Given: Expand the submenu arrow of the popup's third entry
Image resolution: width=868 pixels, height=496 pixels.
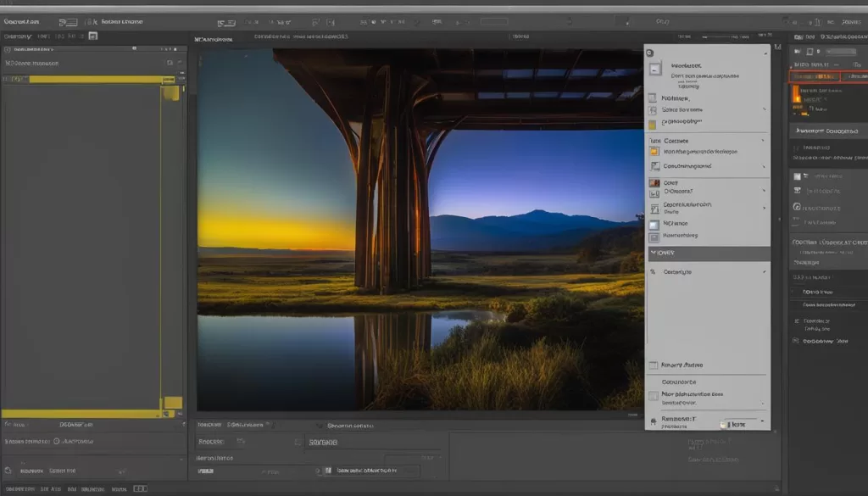Looking at the screenshot, I should point(764,109).
